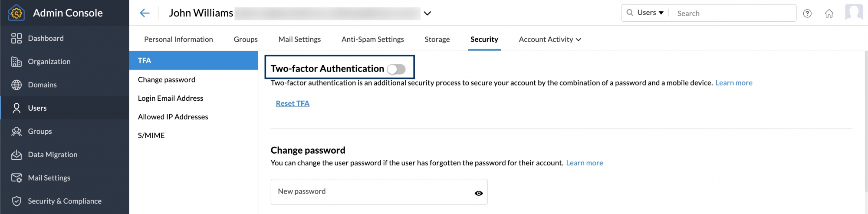Click the Reset TFA link

293,103
